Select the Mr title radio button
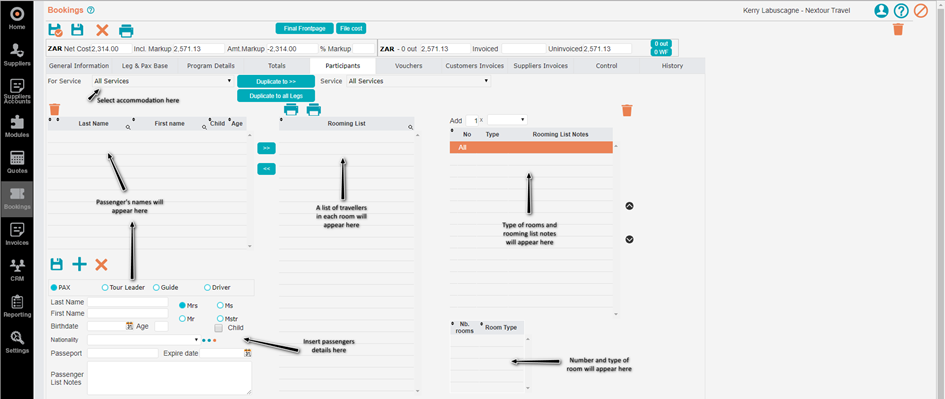Image resolution: width=945 pixels, height=399 pixels. (x=183, y=318)
